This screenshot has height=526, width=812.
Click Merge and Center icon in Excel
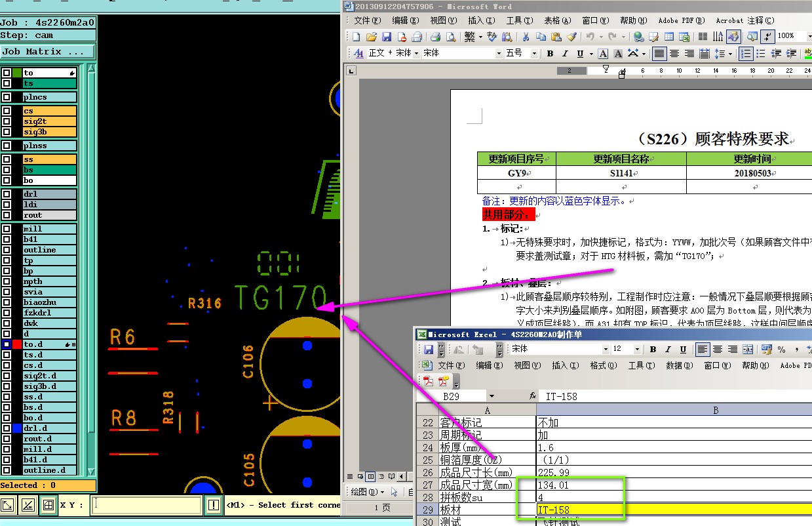(748, 349)
